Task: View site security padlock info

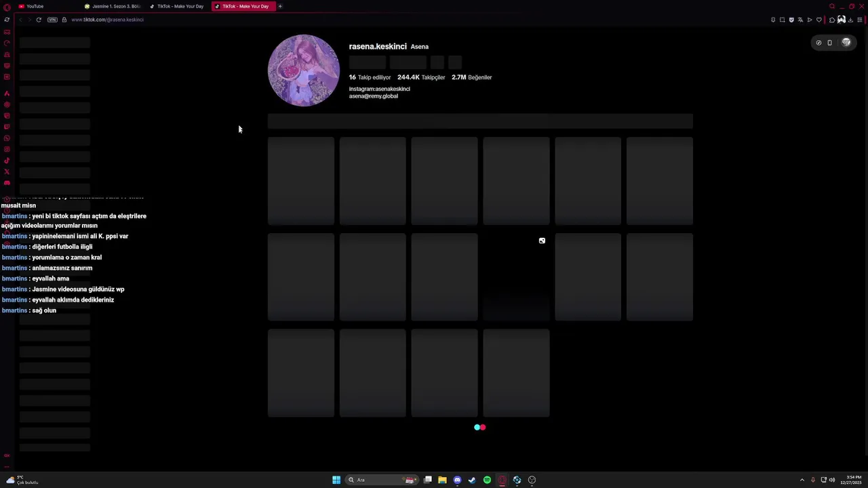Action: [64, 20]
